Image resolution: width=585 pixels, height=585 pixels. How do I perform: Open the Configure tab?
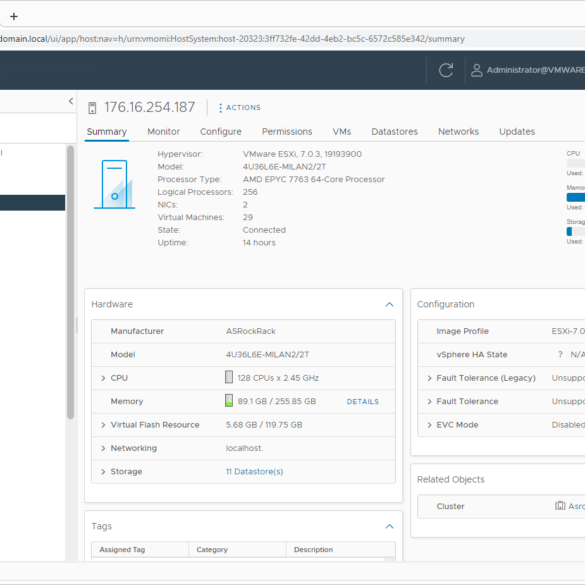[220, 132]
